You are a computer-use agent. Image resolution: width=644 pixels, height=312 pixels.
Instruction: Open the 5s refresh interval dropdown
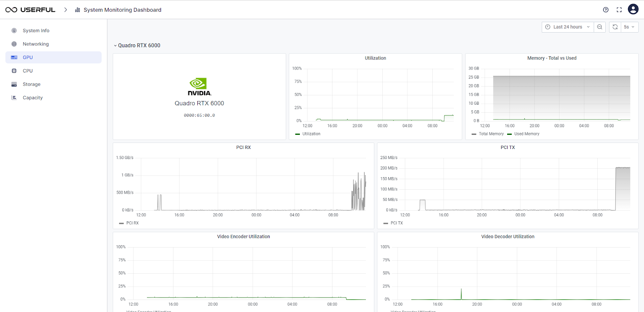630,27
